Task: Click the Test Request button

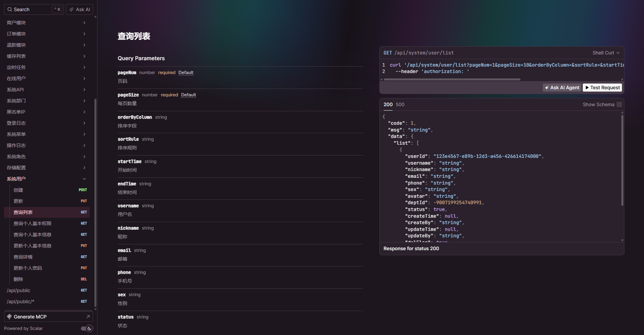Action: click(602, 88)
